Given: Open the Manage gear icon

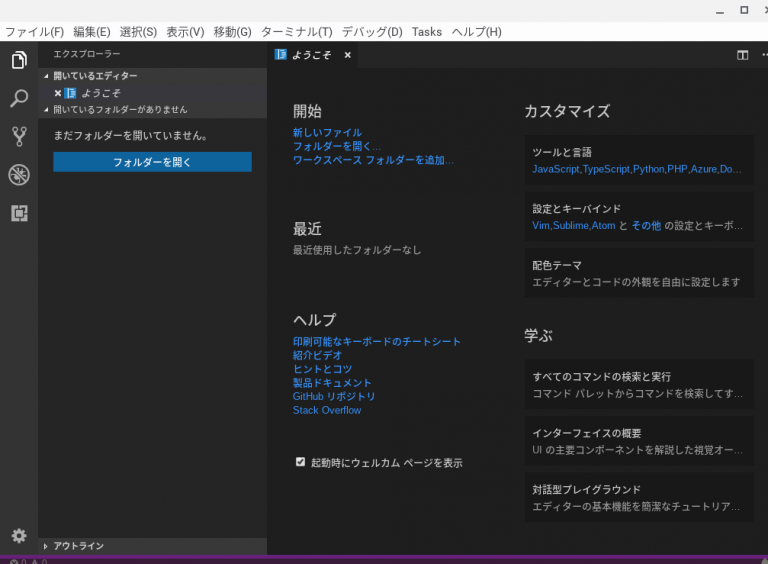Looking at the screenshot, I should click(19, 535).
